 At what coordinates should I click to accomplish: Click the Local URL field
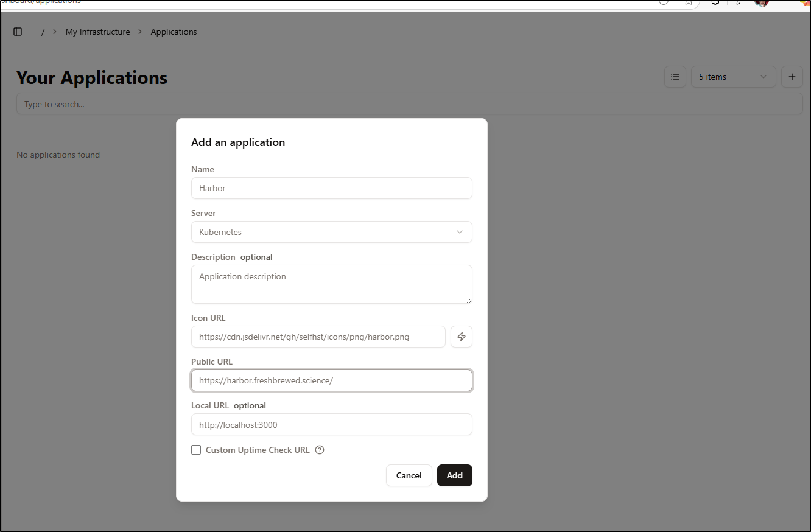click(332, 424)
